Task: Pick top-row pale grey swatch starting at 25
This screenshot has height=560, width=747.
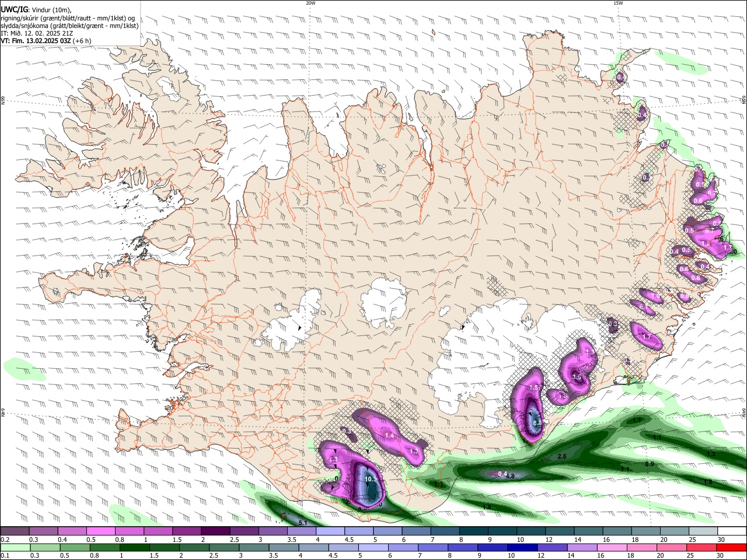Action: click(x=704, y=531)
